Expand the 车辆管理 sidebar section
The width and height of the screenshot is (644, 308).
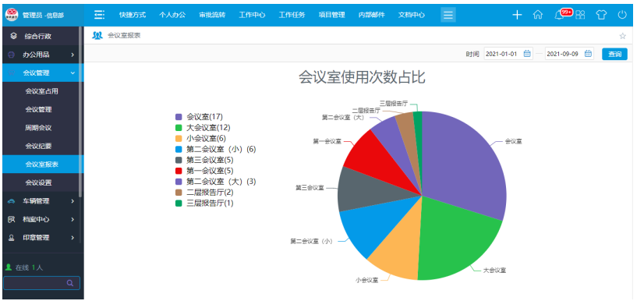(42, 201)
